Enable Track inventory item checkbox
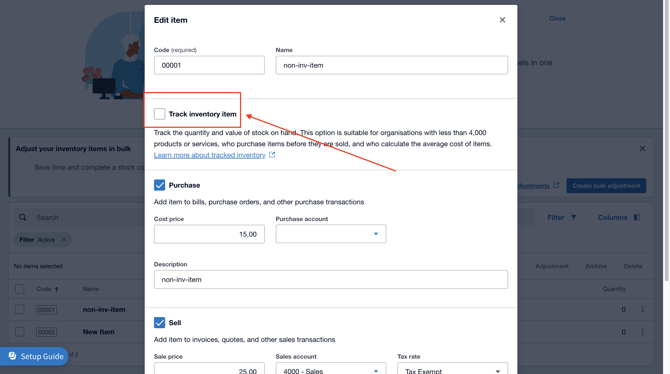 159,114
